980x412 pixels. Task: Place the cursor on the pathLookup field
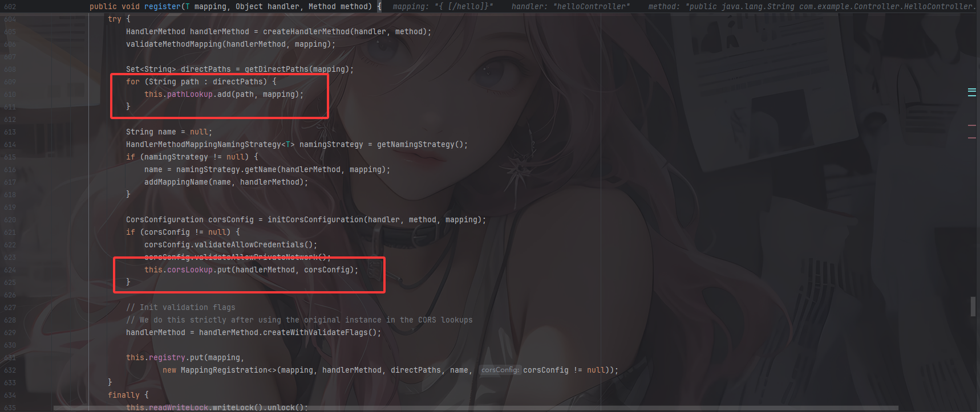[189, 94]
